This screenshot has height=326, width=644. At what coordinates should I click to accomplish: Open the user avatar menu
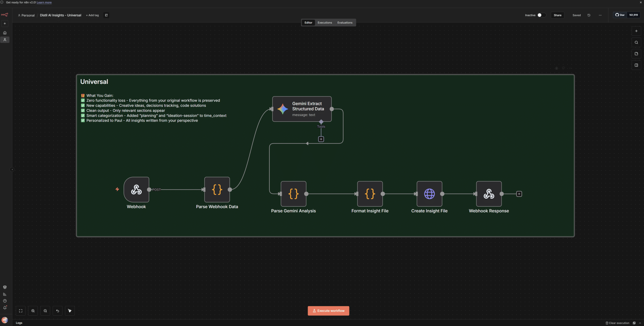click(5, 320)
